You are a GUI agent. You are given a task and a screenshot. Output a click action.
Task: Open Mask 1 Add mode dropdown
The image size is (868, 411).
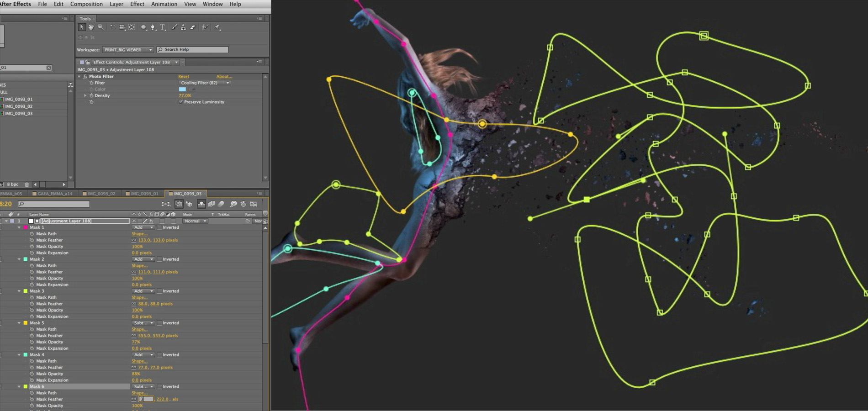pyautogui.click(x=143, y=227)
